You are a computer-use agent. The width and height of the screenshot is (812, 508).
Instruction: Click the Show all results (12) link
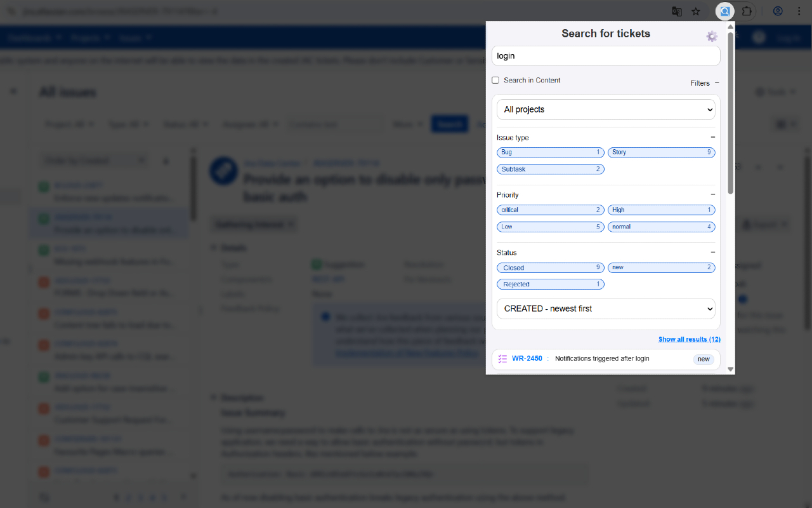point(690,339)
